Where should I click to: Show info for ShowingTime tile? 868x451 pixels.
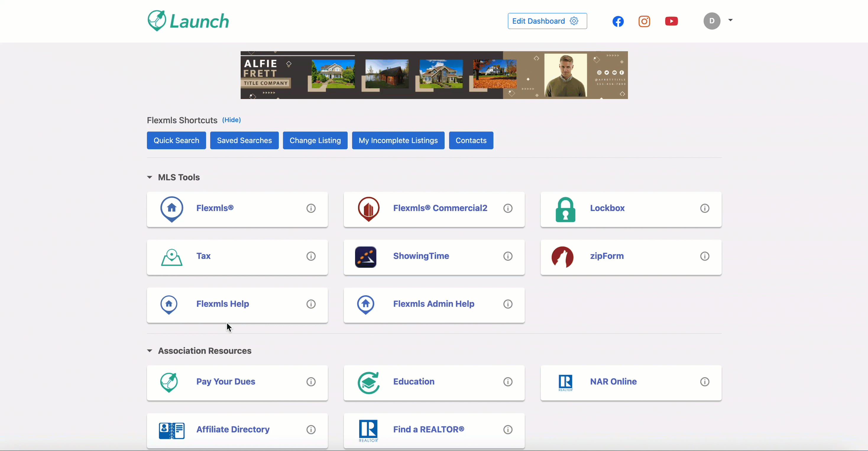click(x=508, y=256)
